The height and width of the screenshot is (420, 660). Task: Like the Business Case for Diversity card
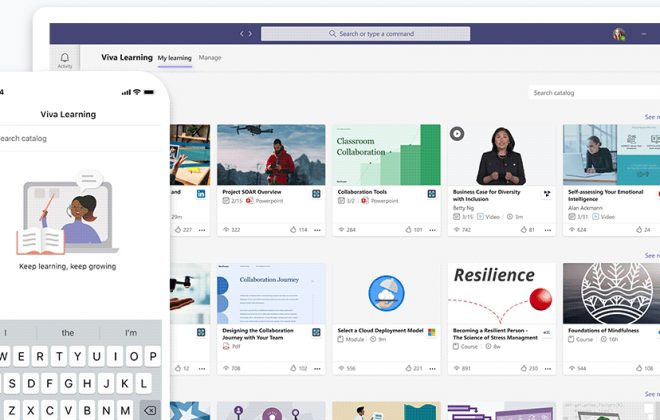coord(524,229)
